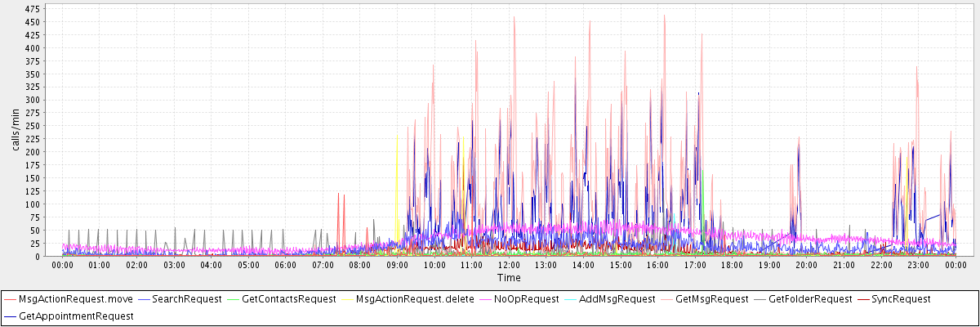Click the red line swatch for MsgActionRequest.move
The image size is (980, 327).
point(11,299)
